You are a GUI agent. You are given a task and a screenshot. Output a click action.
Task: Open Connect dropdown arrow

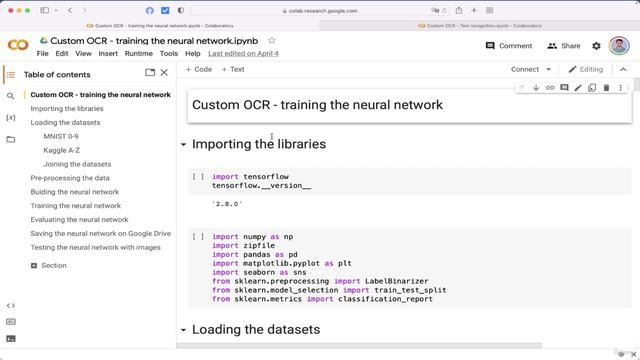point(549,69)
